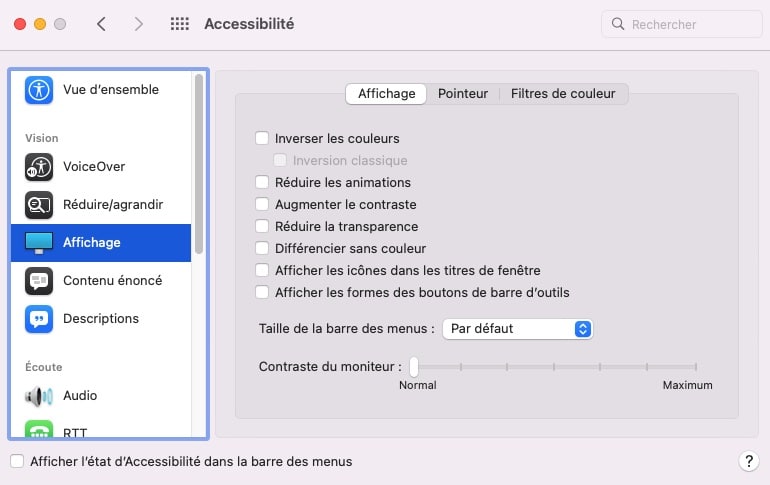The height and width of the screenshot is (485, 770).
Task: Switch to the Pointeur tab
Action: coord(463,94)
